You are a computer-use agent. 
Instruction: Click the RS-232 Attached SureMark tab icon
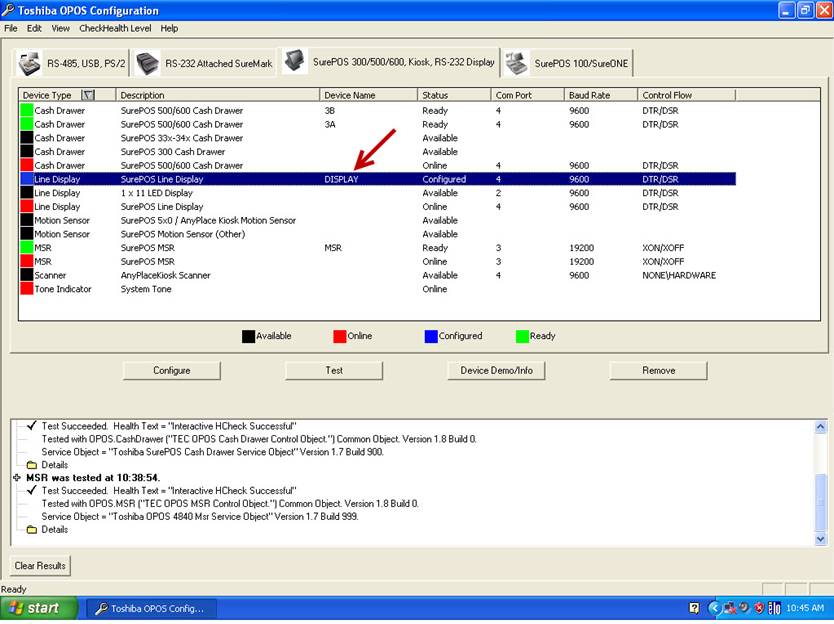148,62
